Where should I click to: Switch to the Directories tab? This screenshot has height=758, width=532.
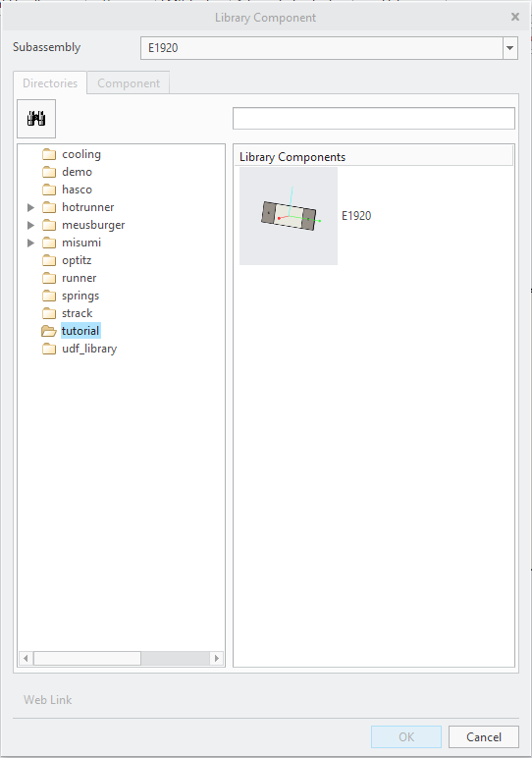[50, 83]
